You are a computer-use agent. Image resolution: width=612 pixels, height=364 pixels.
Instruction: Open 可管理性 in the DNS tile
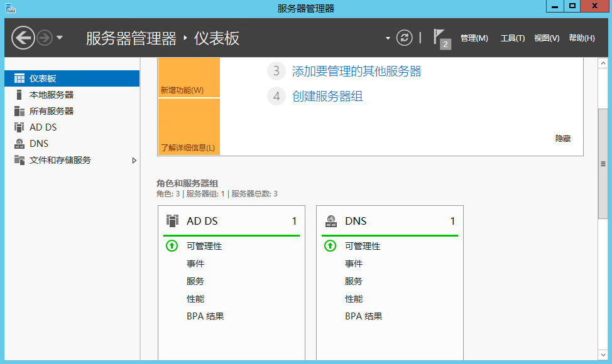coord(363,246)
